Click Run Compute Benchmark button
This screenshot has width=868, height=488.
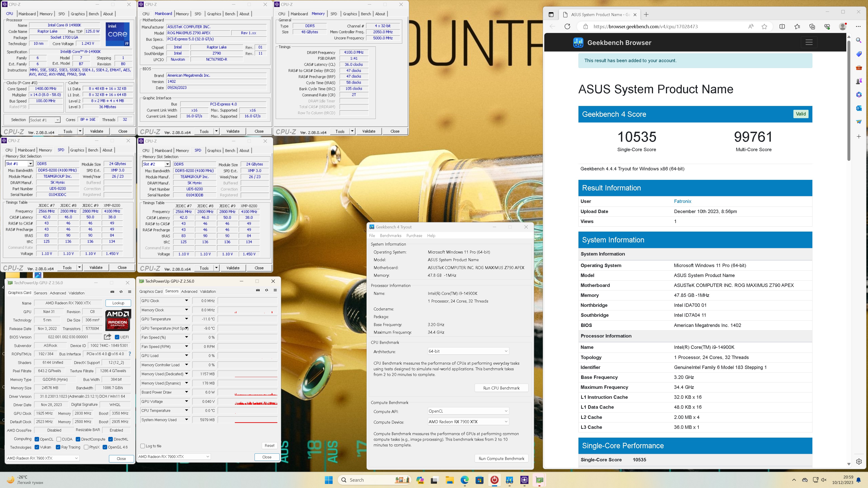point(501,458)
